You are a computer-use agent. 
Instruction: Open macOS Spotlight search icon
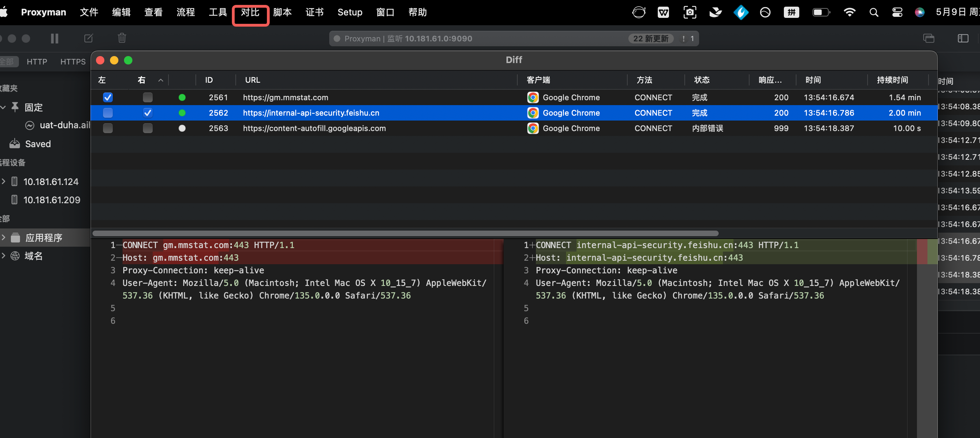point(874,13)
